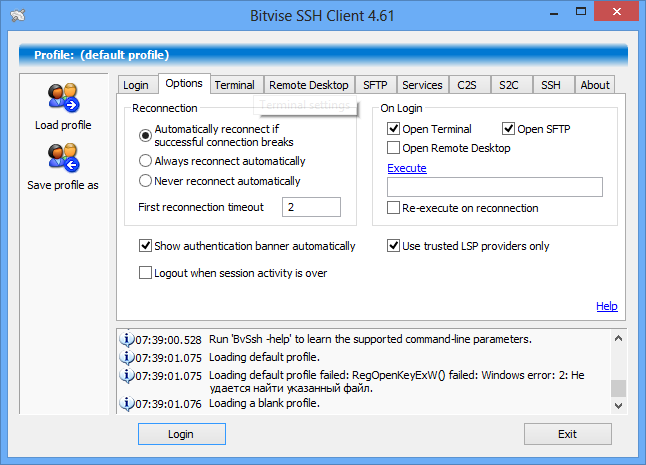Uncheck the Open Terminal checkbox
646x465 pixels.
(394, 129)
